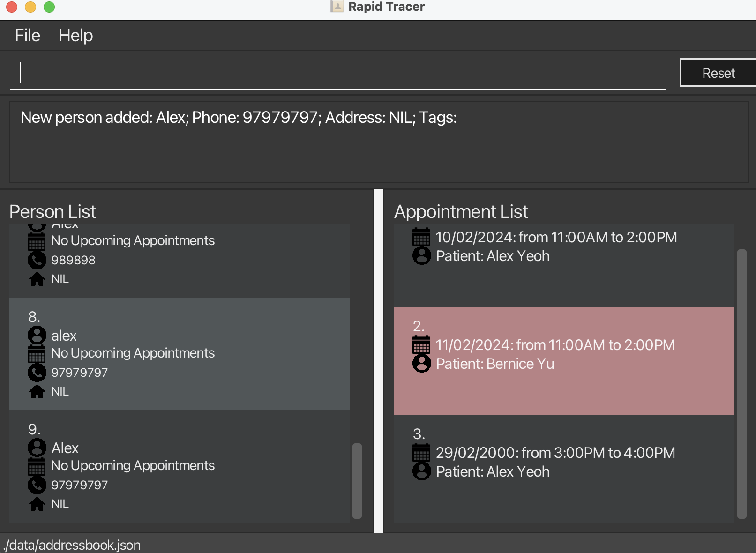Open the File menu
The image size is (756, 553).
click(x=28, y=36)
